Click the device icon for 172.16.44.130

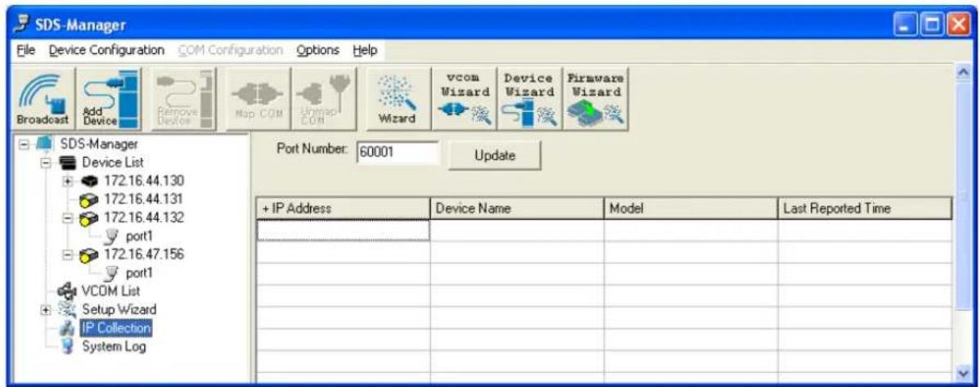91,182
